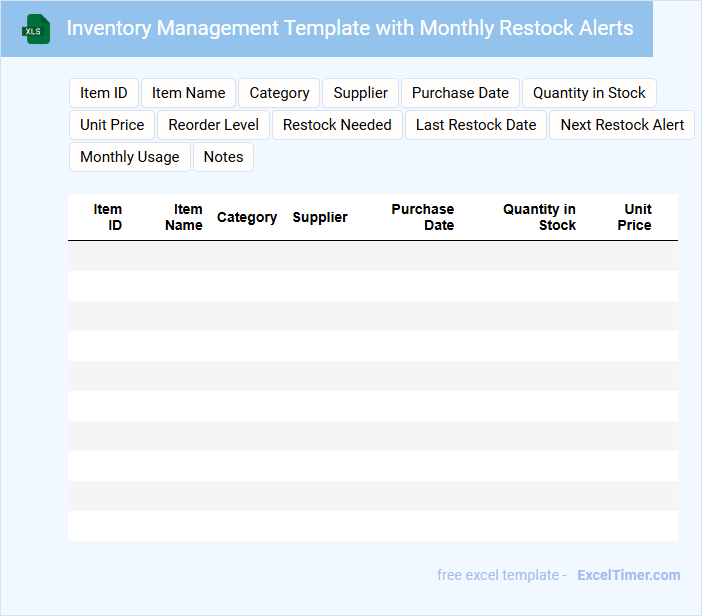
Task: Click the Category tag button
Action: [x=279, y=93]
